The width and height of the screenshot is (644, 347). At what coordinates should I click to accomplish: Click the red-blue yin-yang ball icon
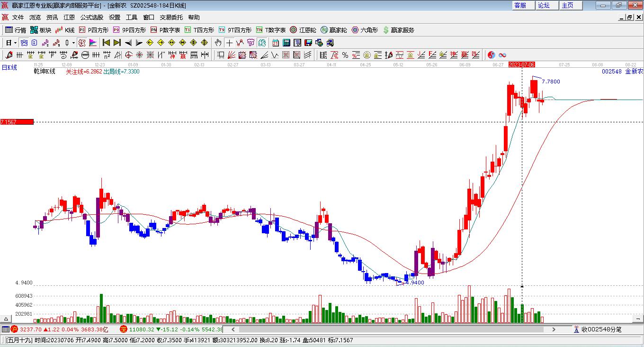[491, 55]
